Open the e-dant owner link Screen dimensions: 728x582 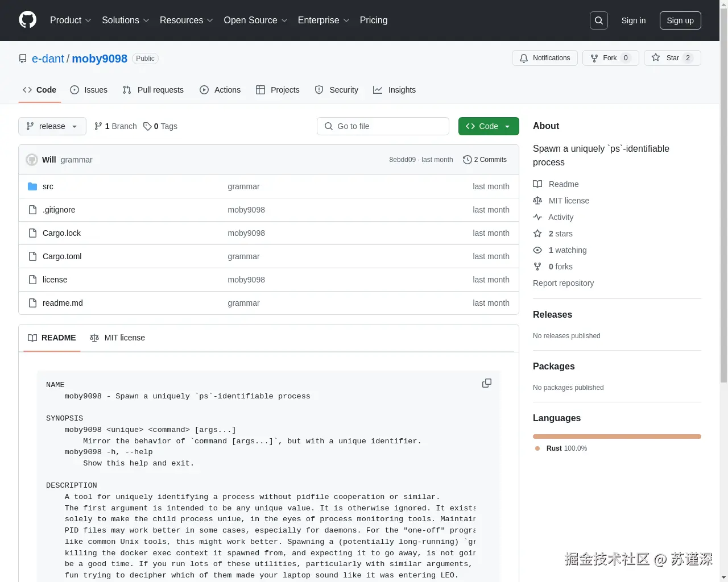coord(48,59)
